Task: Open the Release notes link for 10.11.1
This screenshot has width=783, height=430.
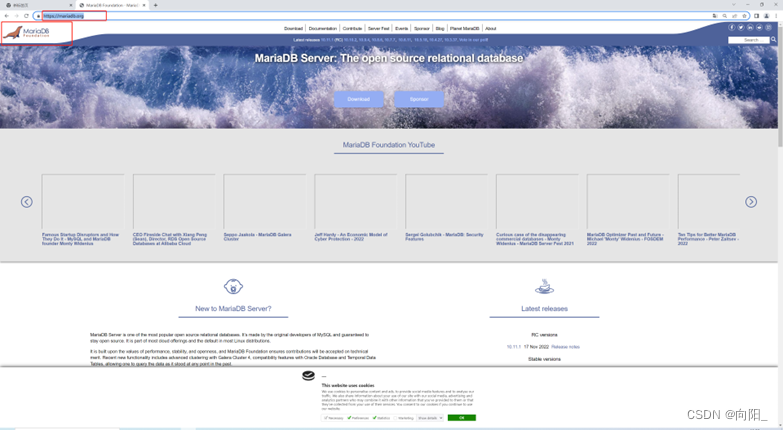Action: click(x=565, y=347)
